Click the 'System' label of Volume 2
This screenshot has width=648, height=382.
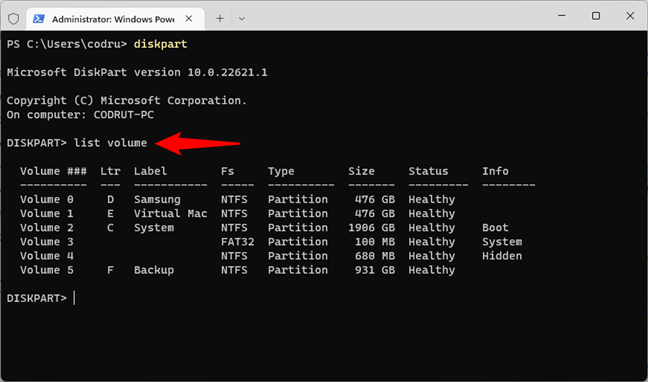click(x=154, y=228)
